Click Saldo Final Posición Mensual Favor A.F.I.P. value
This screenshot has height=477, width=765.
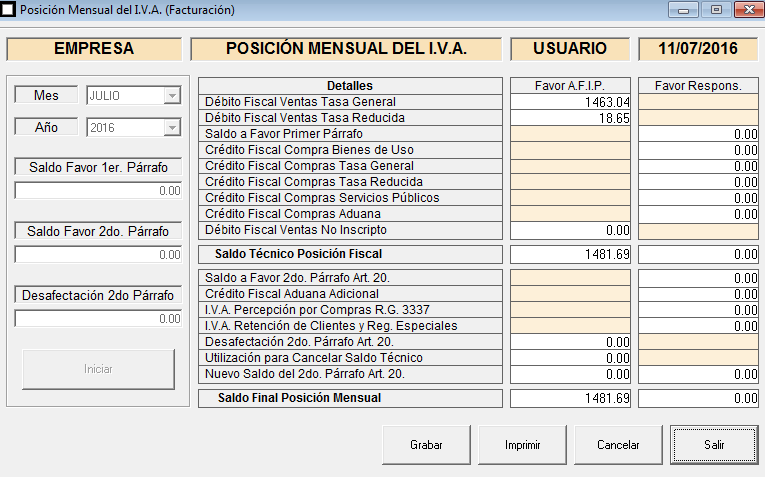(x=571, y=398)
